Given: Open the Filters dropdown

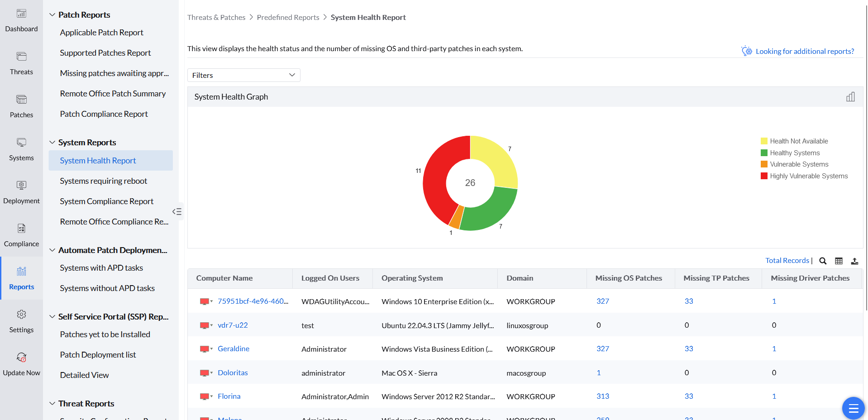Looking at the screenshot, I should tap(243, 75).
